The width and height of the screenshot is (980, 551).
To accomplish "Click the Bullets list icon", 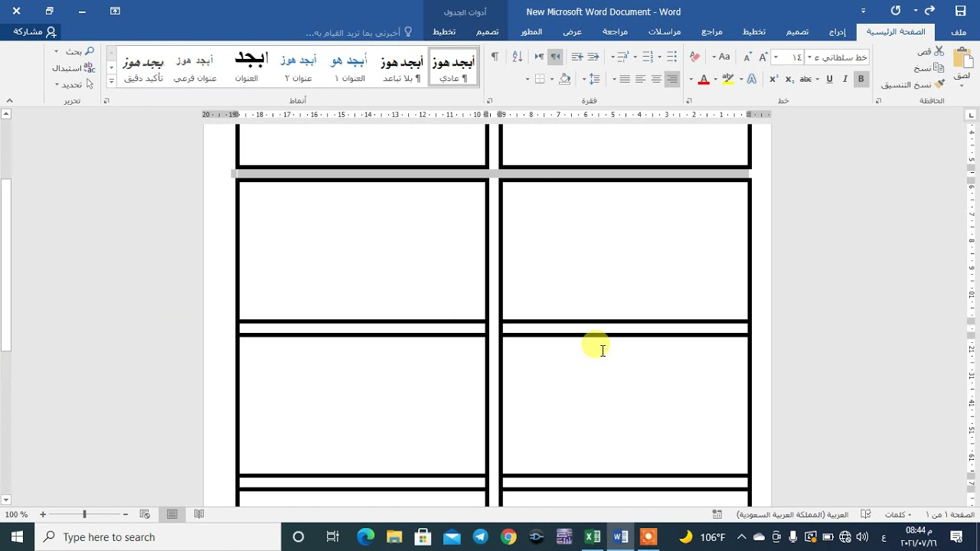I will point(671,57).
